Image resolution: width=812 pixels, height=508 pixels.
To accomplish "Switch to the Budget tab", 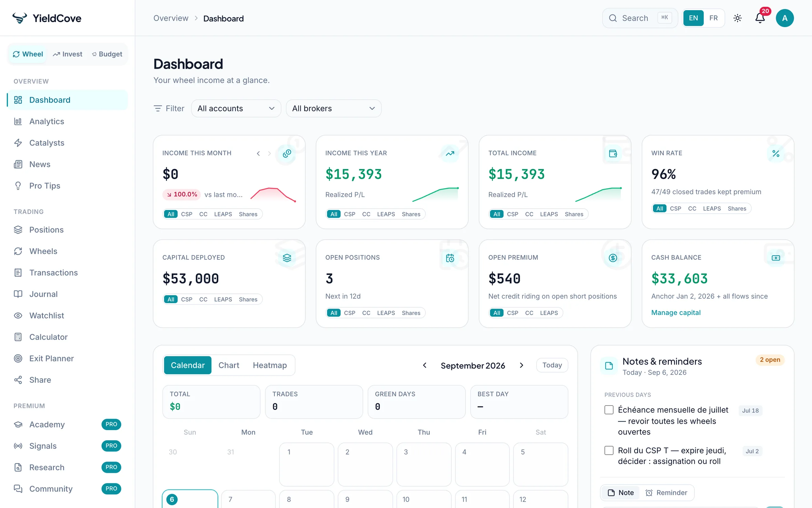I will pyautogui.click(x=107, y=54).
